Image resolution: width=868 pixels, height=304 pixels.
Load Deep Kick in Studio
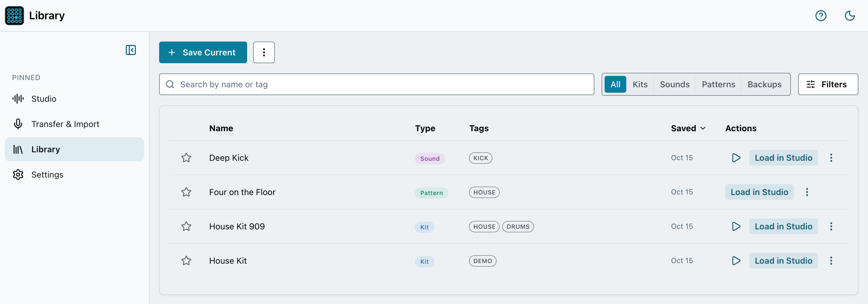pos(783,157)
